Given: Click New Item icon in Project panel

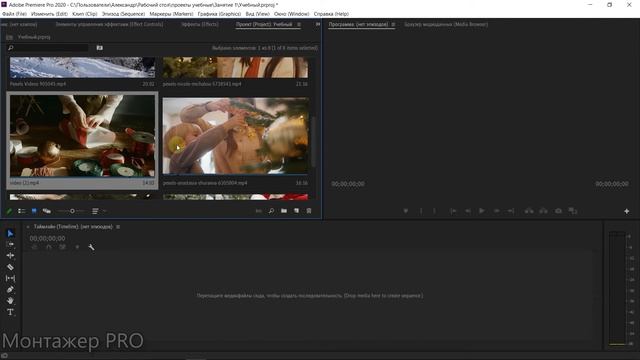Looking at the screenshot, I should [296, 211].
